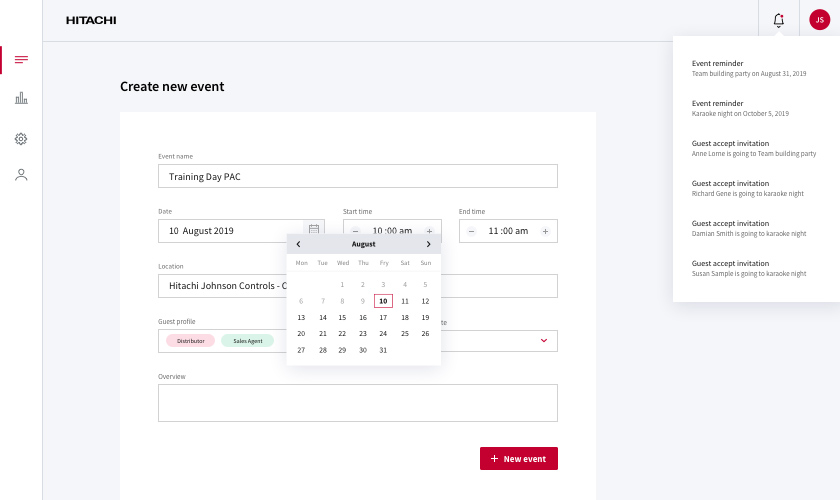
Task: Select the events list sidebar icon
Action: [21, 59]
